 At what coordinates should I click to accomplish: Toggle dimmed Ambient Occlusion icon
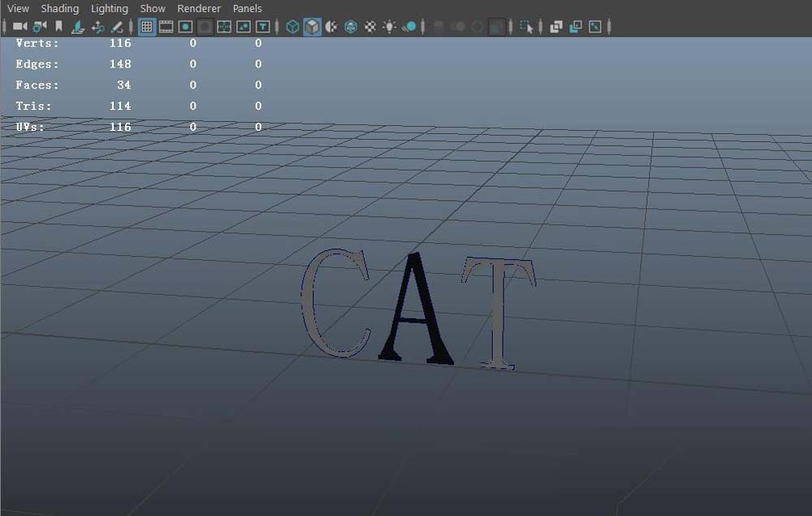tap(438, 27)
